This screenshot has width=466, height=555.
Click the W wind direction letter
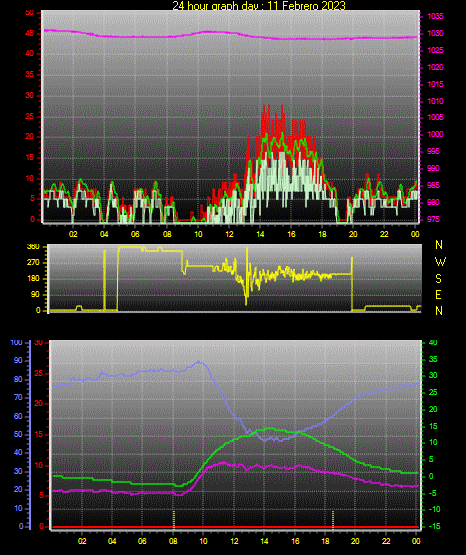440,262
